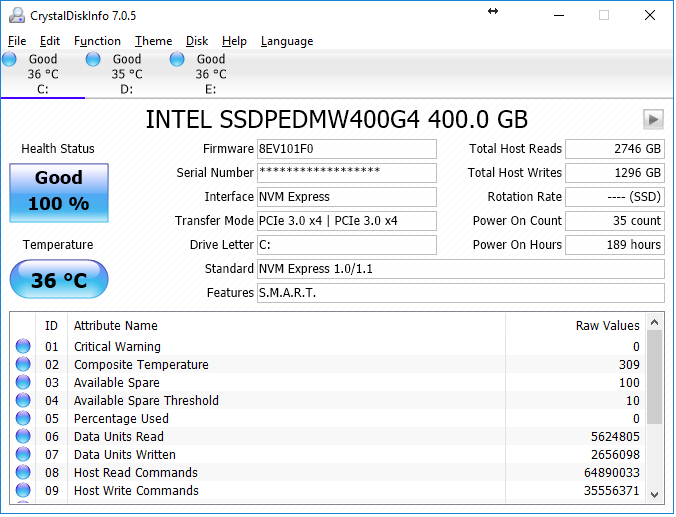
Task: Click status orb beside Available Spare Threshold
Action: tap(23, 400)
